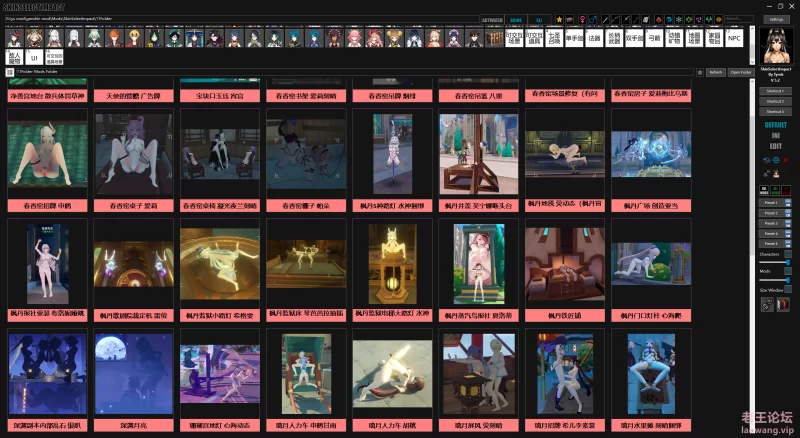Viewport: 800px width, 438px height.
Task: Open the 弓箭 category tile
Action: point(654,38)
